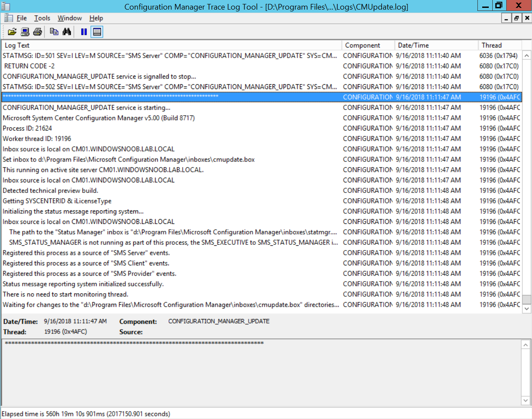Screen dimensions: 532x419
Task: Select the STATMSG ID=502 log row
Action: click(x=262, y=87)
